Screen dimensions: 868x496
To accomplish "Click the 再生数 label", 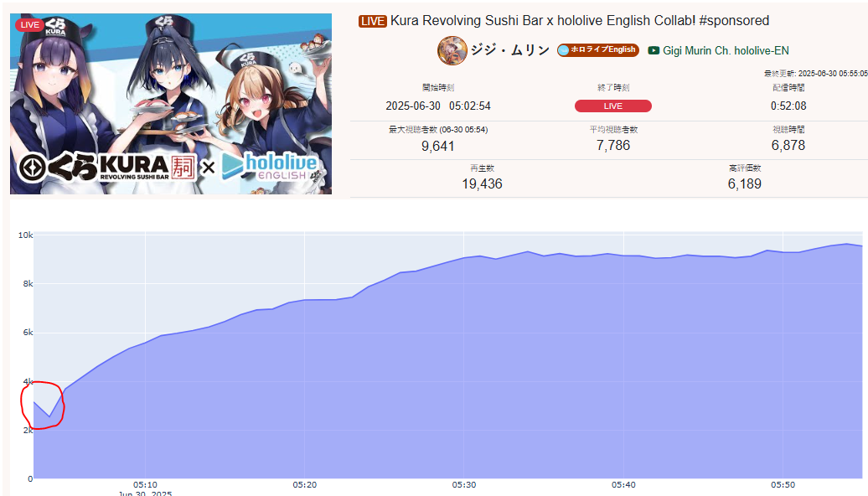I will 482,168.
